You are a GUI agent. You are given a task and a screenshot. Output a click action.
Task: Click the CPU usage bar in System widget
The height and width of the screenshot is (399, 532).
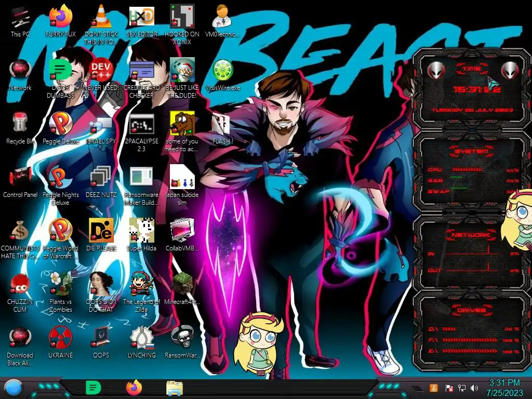click(467, 170)
